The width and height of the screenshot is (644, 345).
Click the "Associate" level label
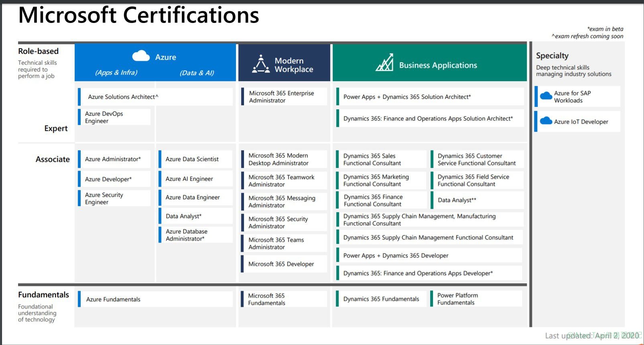[53, 159]
